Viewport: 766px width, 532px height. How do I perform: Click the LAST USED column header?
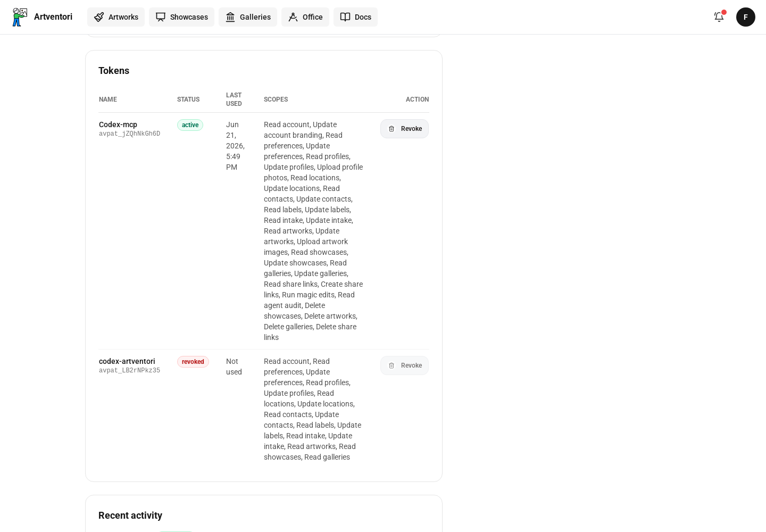click(x=234, y=99)
